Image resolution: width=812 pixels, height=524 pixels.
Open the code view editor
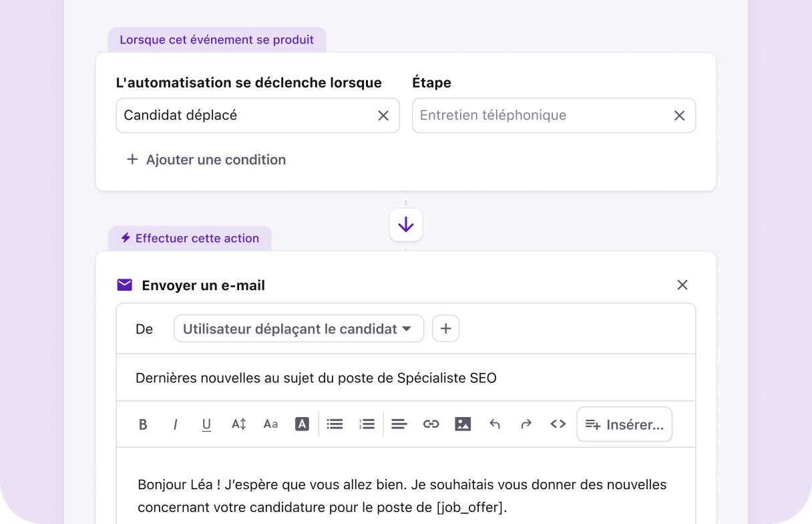pyautogui.click(x=558, y=424)
